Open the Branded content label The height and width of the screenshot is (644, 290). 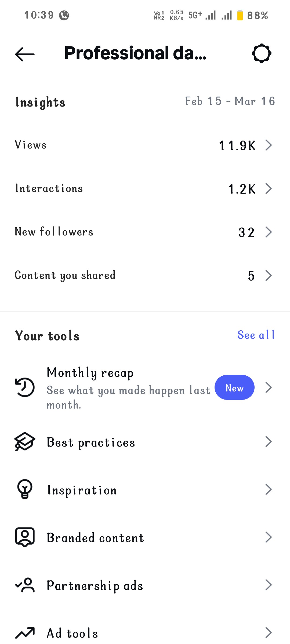tap(95, 538)
